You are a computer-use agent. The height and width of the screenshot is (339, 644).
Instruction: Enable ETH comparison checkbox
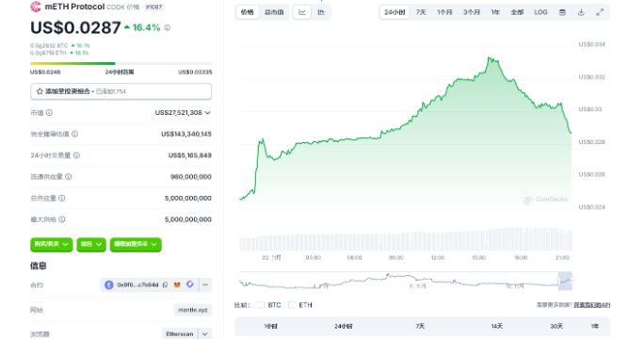tap(292, 305)
